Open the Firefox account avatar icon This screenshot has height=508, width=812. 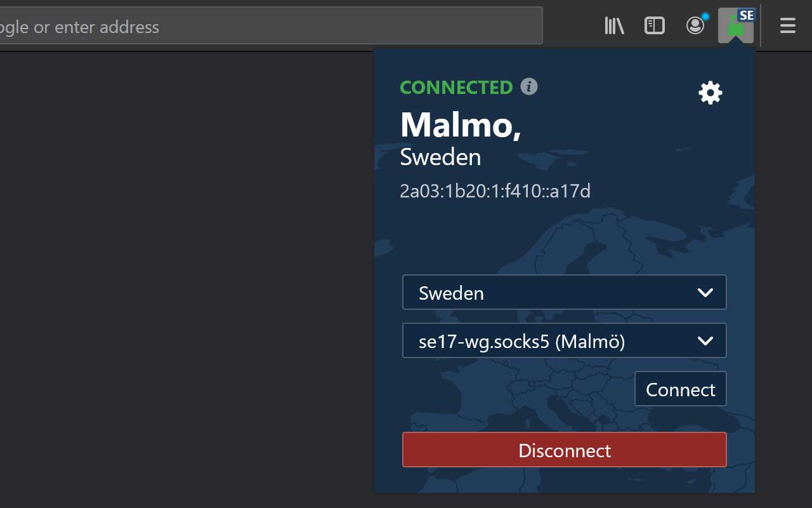[x=695, y=26]
